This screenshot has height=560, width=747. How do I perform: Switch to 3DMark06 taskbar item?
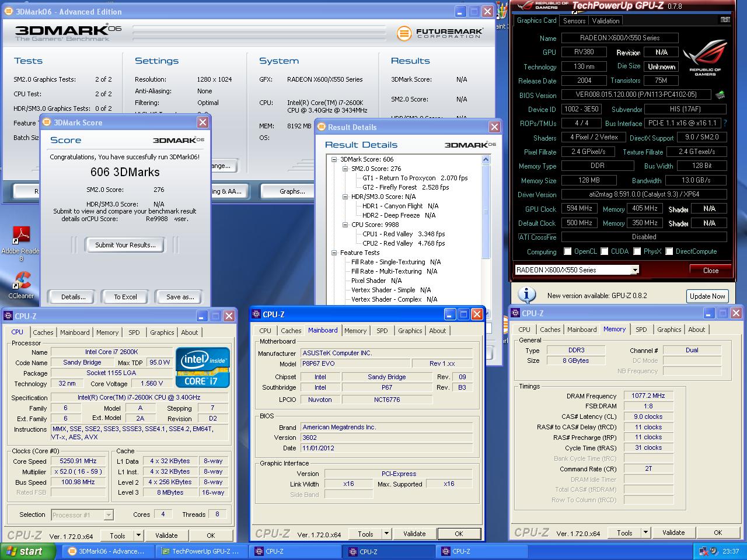(107, 551)
